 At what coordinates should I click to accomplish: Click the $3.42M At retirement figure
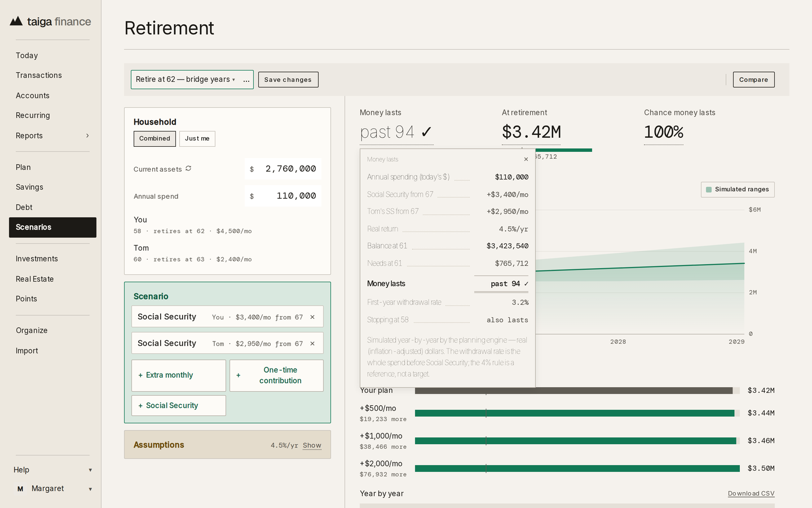pos(531,132)
